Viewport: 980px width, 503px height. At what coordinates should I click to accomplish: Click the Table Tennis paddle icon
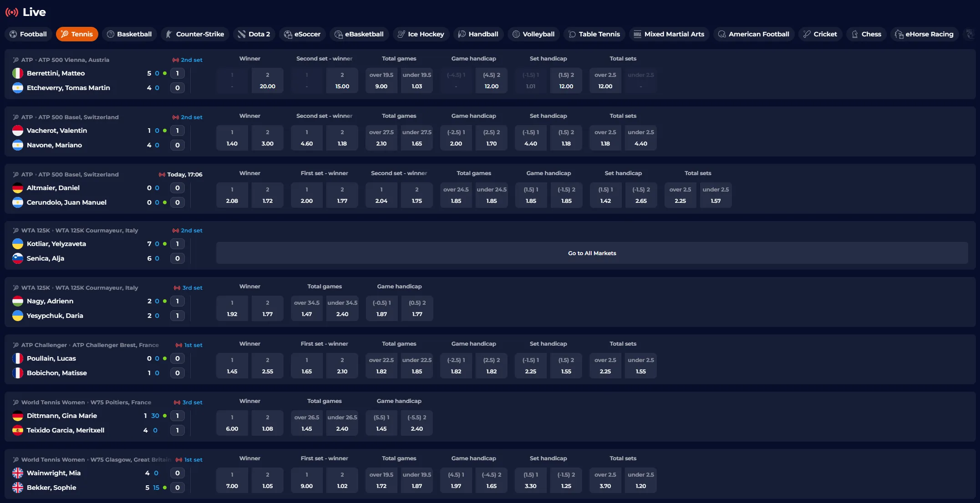(x=572, y=34)
